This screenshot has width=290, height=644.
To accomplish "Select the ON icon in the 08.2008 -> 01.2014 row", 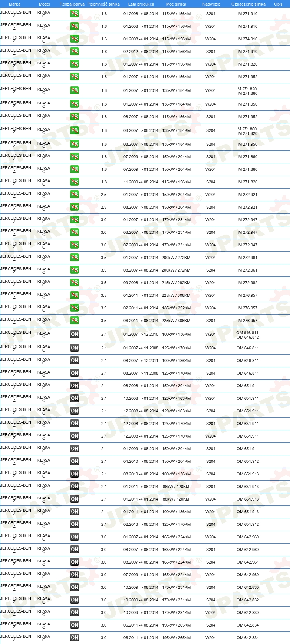I will click(75, 386).
